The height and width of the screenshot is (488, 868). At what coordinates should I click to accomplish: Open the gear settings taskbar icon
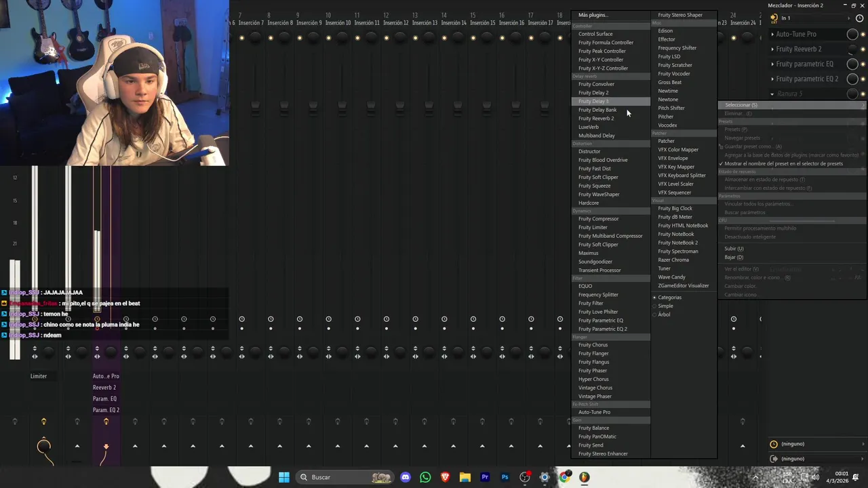coord(545,477)
